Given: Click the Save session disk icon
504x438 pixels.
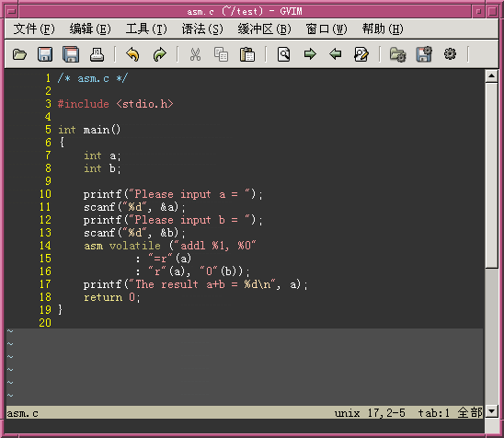Looking at the screenshot, I should [424, 54].
